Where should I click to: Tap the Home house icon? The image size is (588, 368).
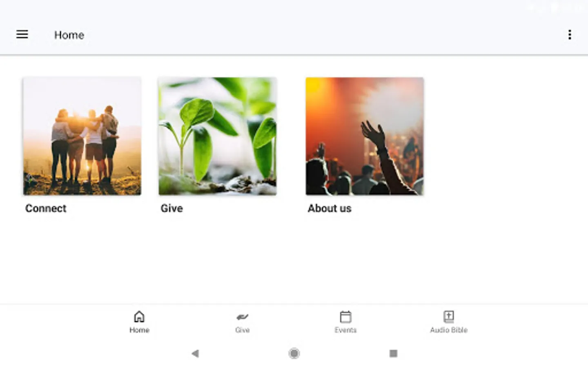tap(139, 316)
